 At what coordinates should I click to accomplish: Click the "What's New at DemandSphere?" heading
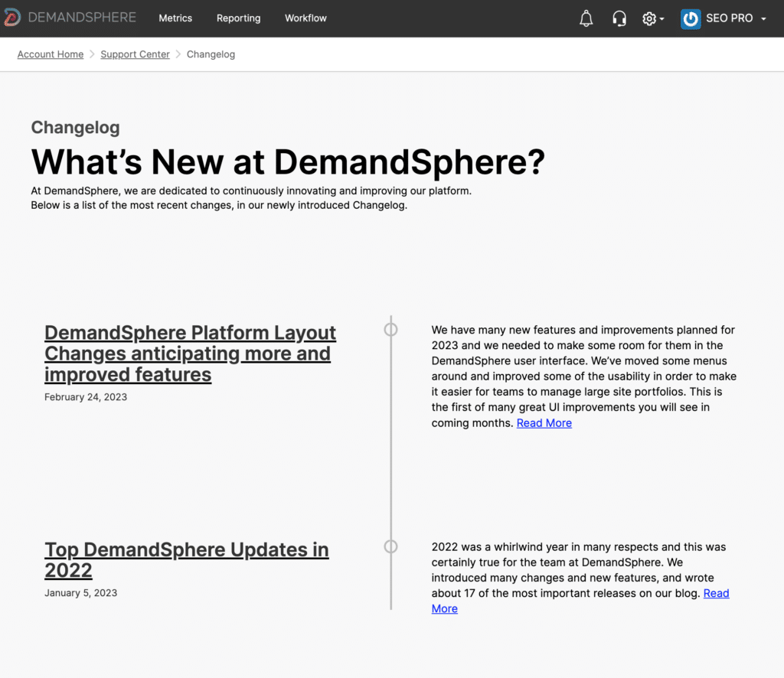[x=288, y=161]
